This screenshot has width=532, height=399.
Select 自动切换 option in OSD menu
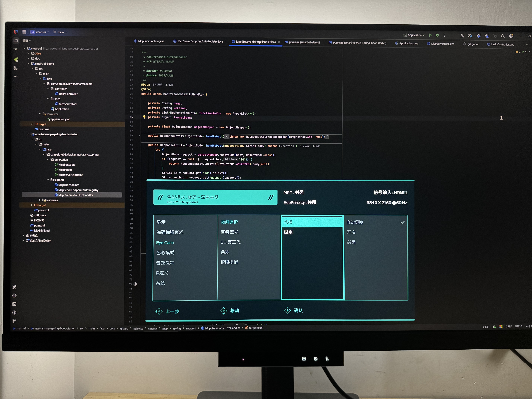pos(355,222)
